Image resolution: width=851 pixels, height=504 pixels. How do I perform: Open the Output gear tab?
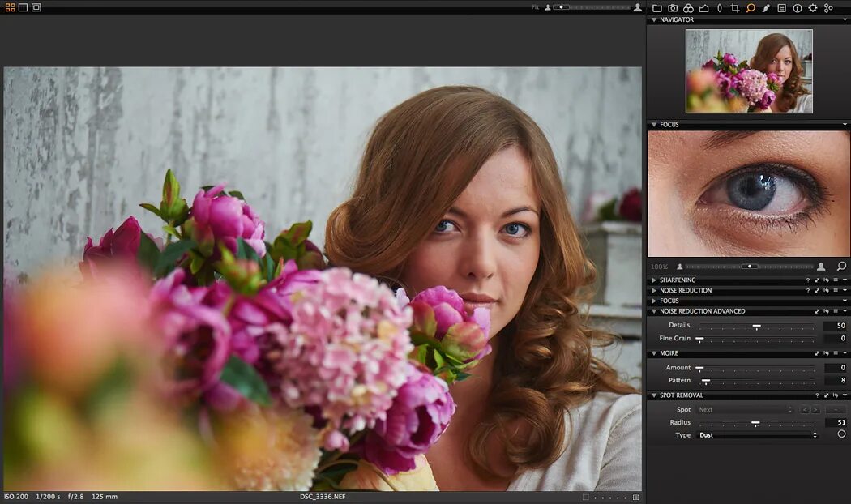[812, 8]
